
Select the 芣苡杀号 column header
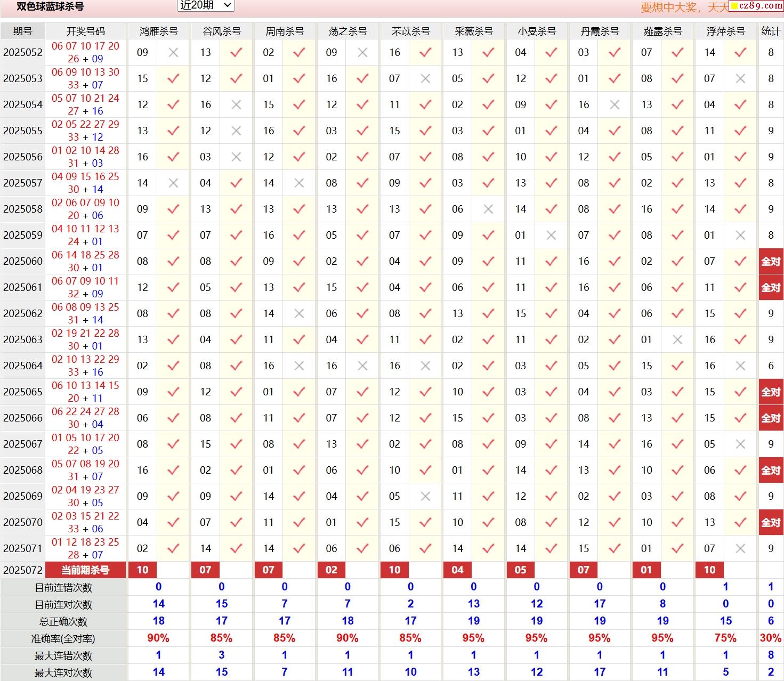tap(410, 31)
